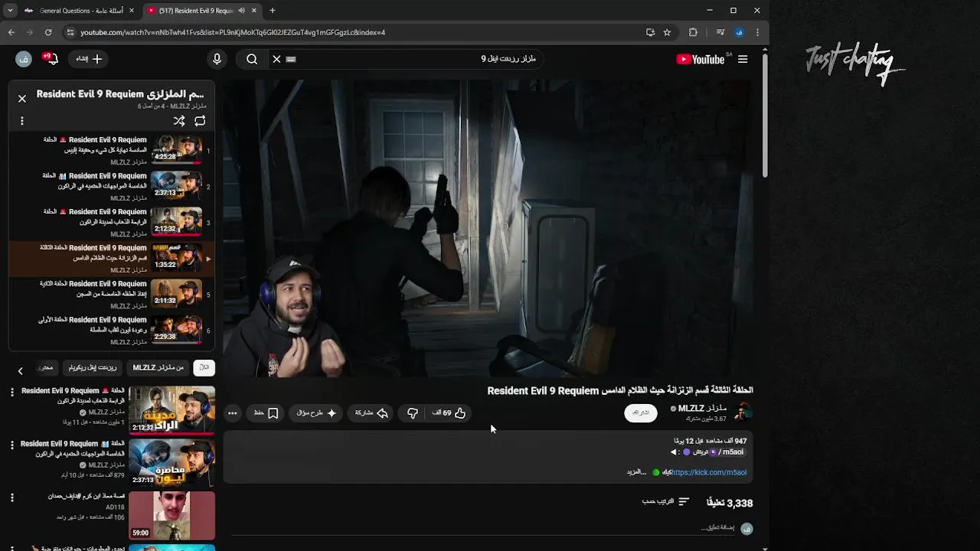Viewport: 980px width, 551px height.
Task: Click the create plus button
Action: point(90,59)
